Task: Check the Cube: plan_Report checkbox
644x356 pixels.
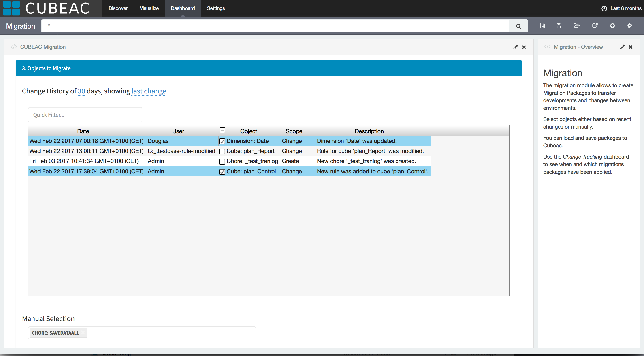Action: coord(222,151)
